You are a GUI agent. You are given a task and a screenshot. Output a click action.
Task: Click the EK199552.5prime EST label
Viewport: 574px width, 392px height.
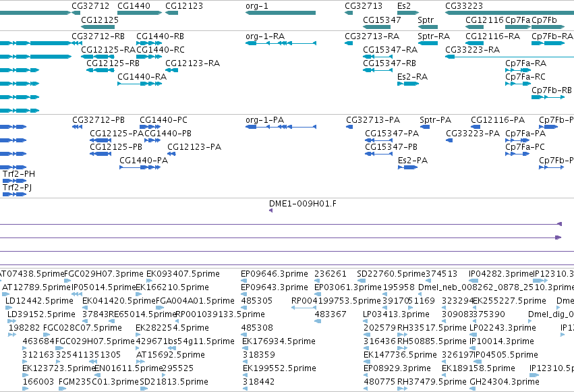click(279, 368)
